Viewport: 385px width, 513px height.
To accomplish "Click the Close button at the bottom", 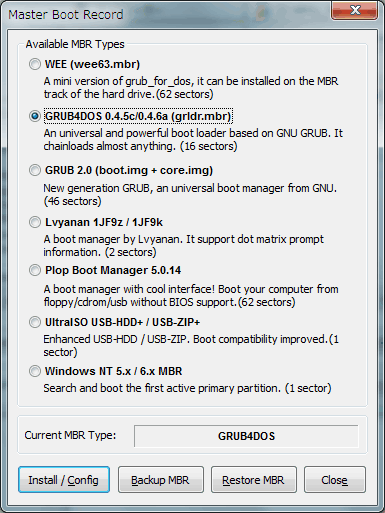I will click(x=335, y=480).
